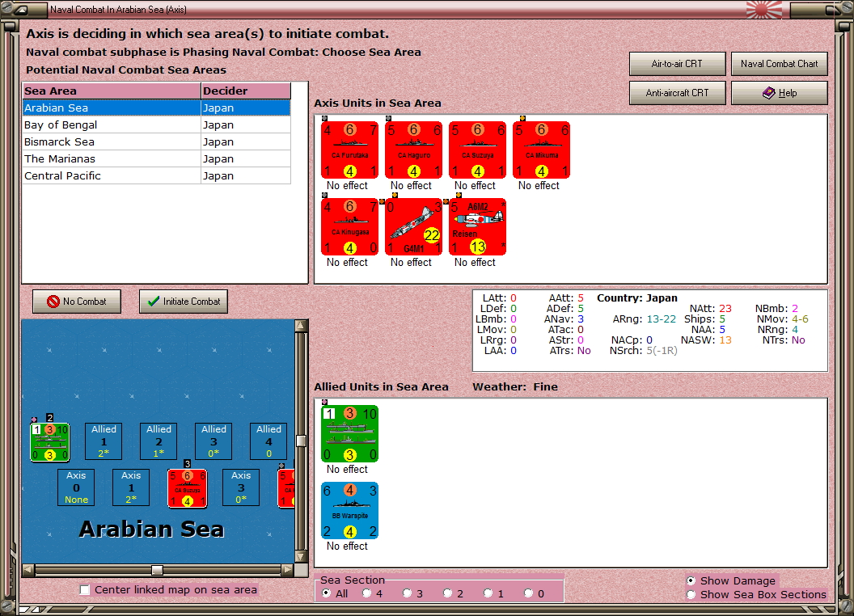Select the A6M2 Reisen fighter unit
This screenshot has height=616, width=854.
(478, 226)
